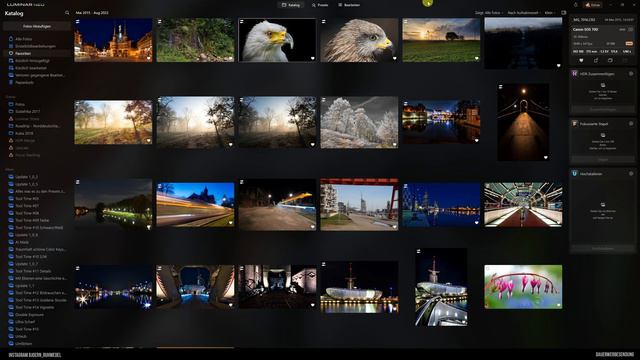This screenshot has height=360, width=640.
Task: Click the heart favorite icon in the info panel
Action: tap(581, 60)
